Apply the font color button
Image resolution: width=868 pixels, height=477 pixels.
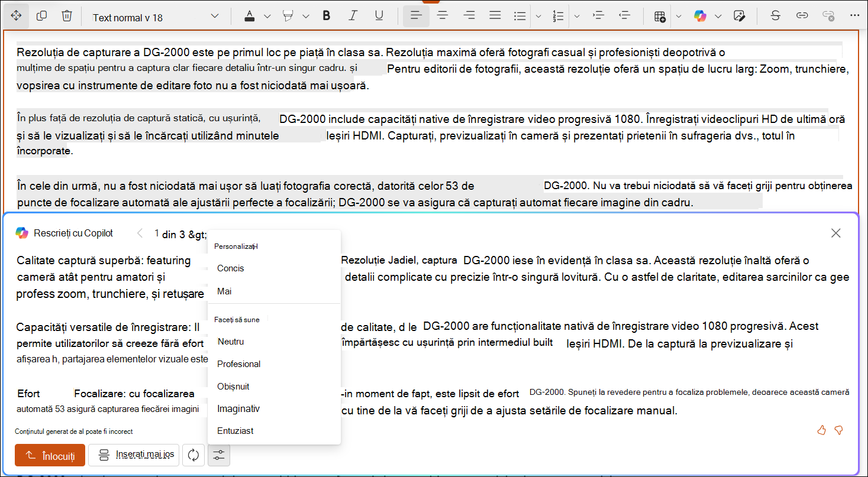coord(251,16)
